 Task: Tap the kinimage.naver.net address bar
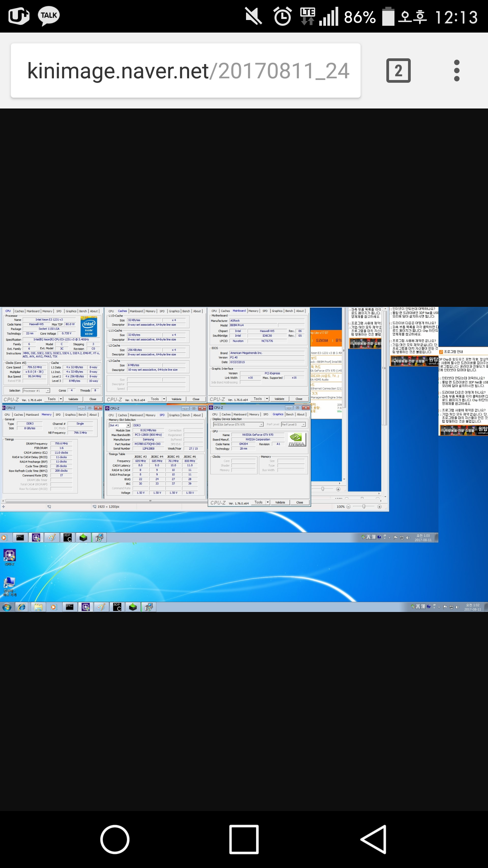(x=186, y=71)
